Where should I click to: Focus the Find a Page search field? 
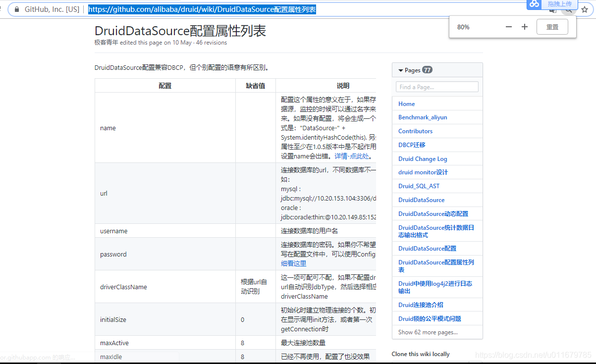click(x=437, y=87)
